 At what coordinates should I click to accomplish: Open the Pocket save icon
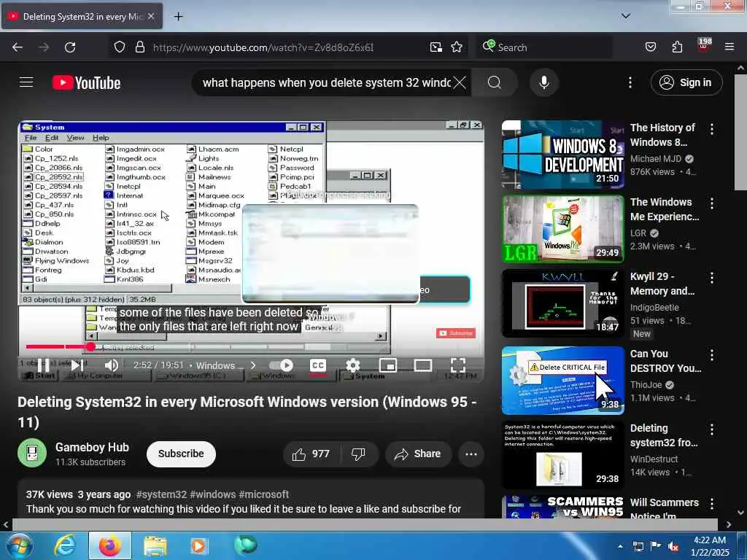(651, 47)
